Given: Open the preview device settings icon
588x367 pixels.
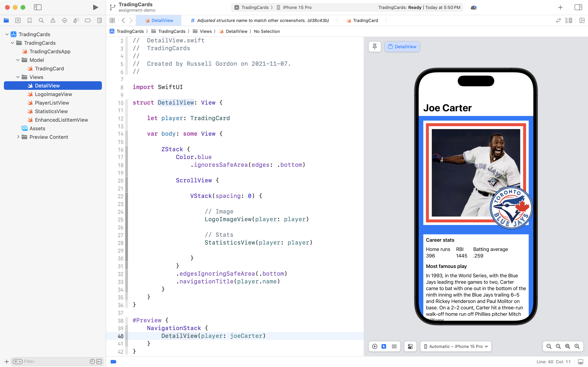Looking at the screenshot, I should (x=410, y=346).
